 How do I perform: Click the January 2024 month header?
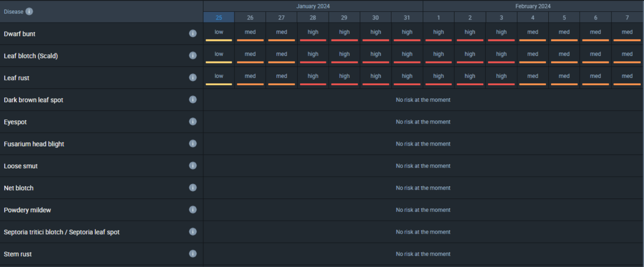pos(313,6)
